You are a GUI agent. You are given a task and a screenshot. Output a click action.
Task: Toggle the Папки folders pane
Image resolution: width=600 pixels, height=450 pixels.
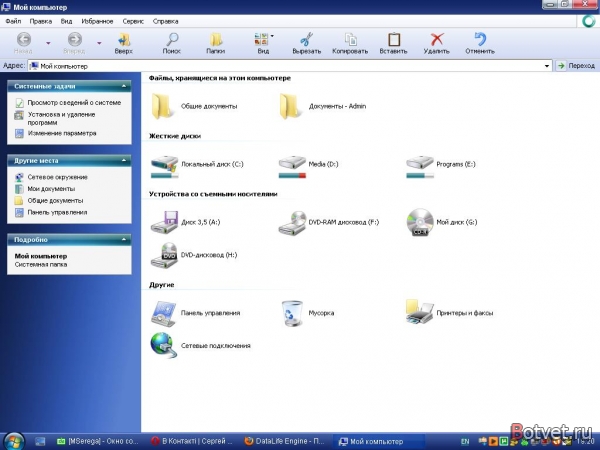(216, 39)
